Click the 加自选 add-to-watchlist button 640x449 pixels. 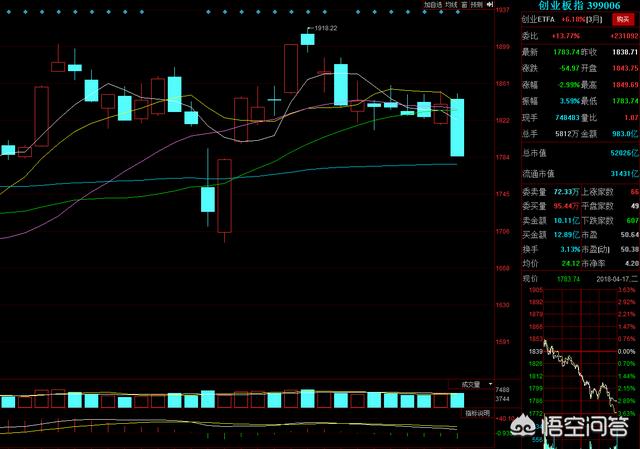432,5
